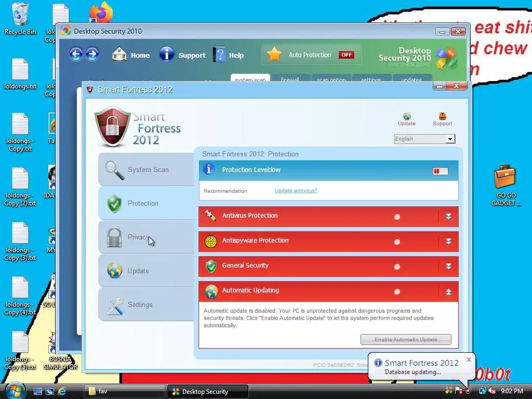Screen dimensions: 532x399
Task: Toggle the General Security status dot
Action: tap(397, 267)
